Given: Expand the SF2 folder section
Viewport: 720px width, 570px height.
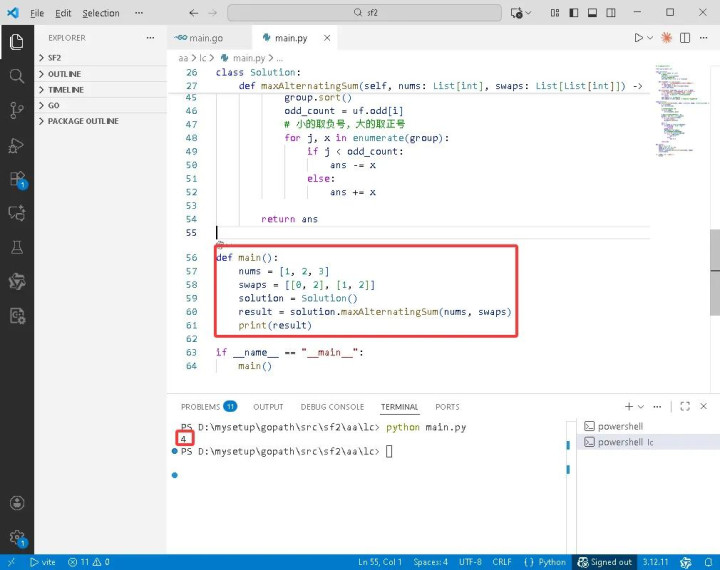Looking at the screenshot, I should pyautogui.click(x=54, y=58).
